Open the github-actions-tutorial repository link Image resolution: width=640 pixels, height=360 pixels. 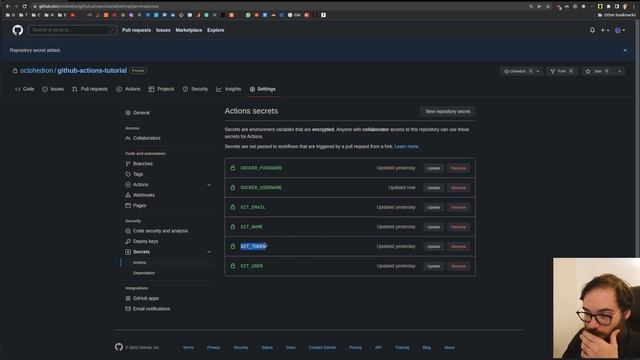[x=92, y=71]
